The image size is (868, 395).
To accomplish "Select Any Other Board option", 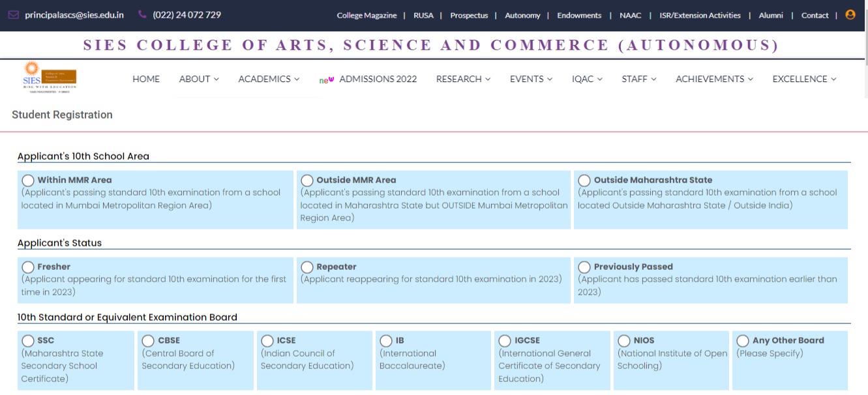I will 743,341.
